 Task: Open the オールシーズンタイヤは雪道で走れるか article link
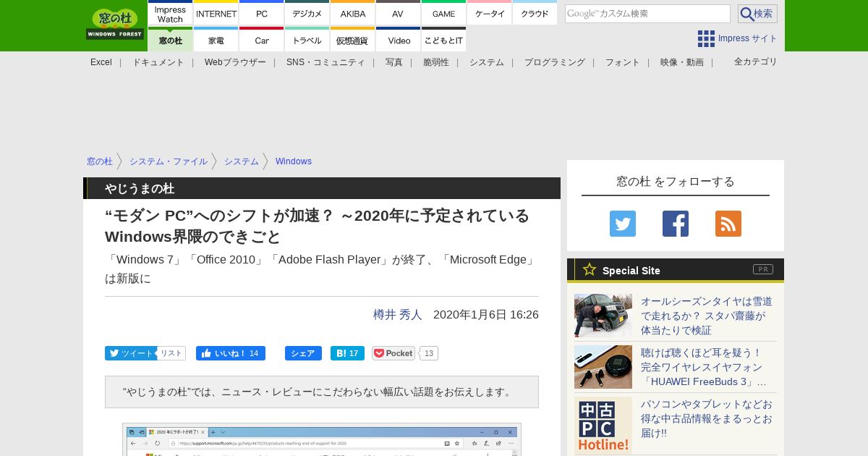(x=707, y=316)
